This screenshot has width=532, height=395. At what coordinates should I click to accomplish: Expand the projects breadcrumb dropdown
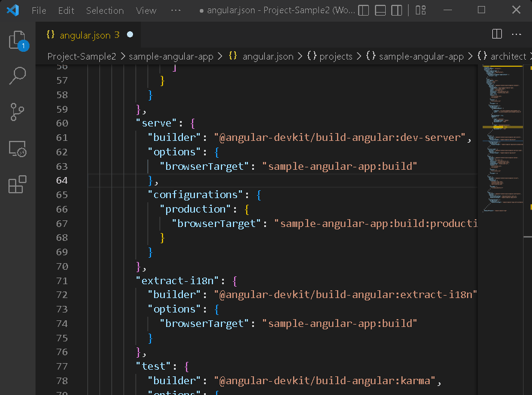[x=330, y=57]
